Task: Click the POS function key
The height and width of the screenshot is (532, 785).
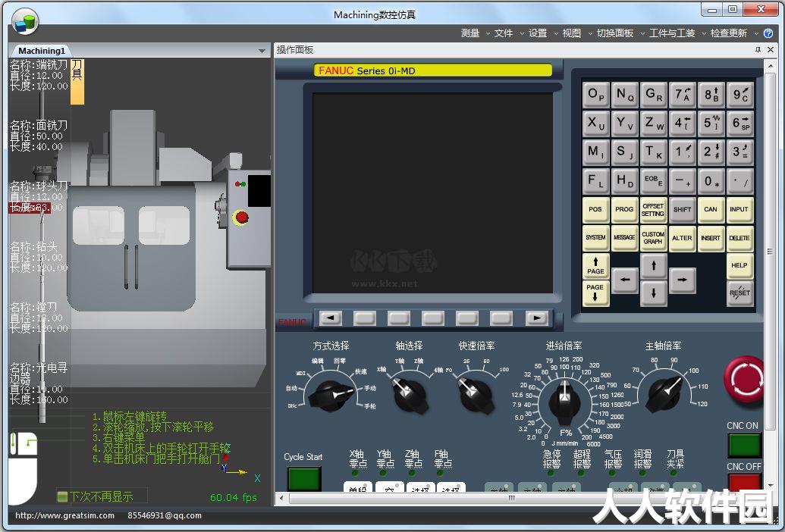Action: (x=595, y=209)
